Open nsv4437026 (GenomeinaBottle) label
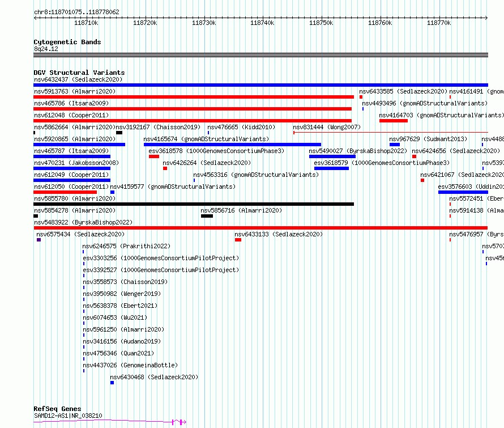The width and height of the screenshot is (504, 428). pos(130,365)
